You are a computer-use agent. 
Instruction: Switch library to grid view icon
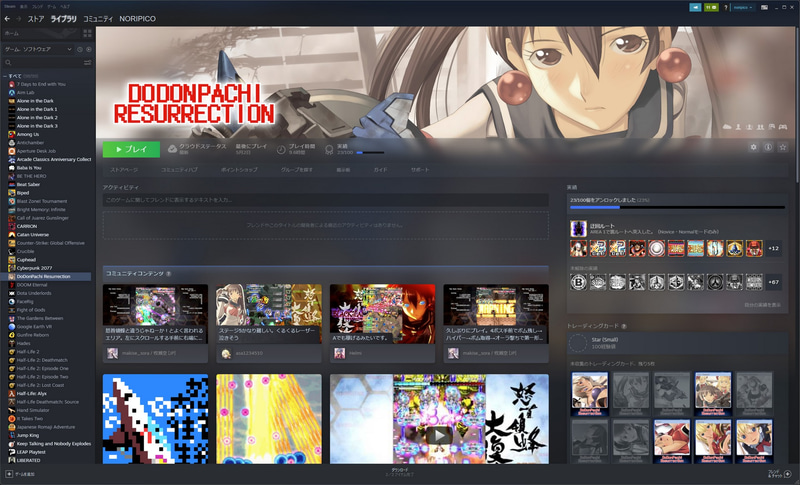(87, 33)
